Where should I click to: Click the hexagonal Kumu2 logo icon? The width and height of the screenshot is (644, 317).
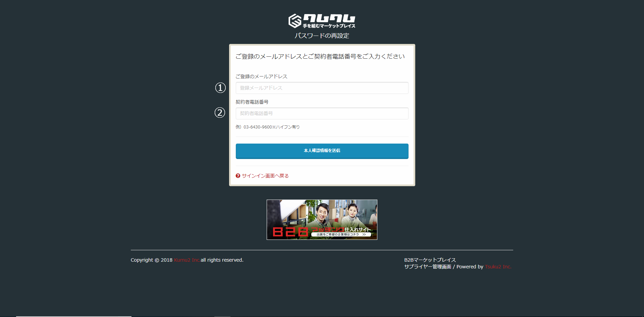(295, 21)
